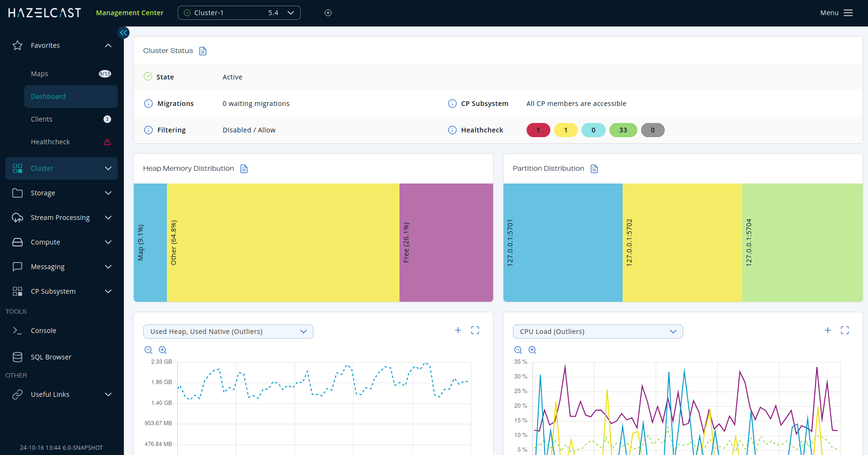
Task: Zoom out on the CPU Load chart
Action: [518, 350]
